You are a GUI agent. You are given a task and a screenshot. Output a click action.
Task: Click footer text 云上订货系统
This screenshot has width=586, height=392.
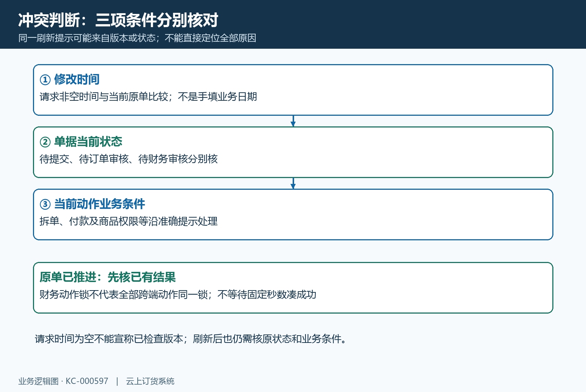coord(150,381)
